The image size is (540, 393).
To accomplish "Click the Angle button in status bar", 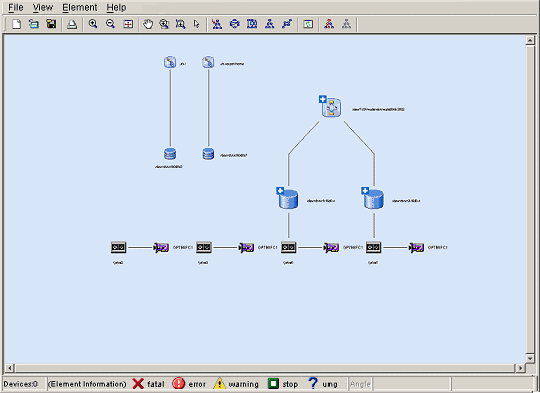I will point(360,384).
